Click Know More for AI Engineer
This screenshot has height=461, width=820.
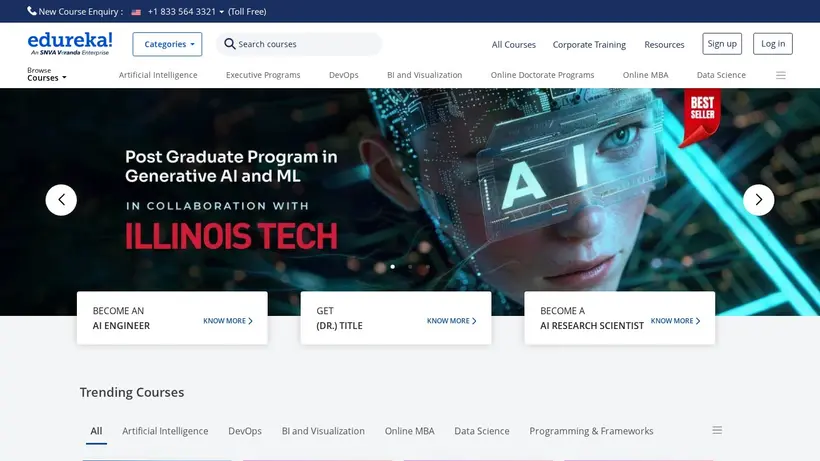coord(228,321)
